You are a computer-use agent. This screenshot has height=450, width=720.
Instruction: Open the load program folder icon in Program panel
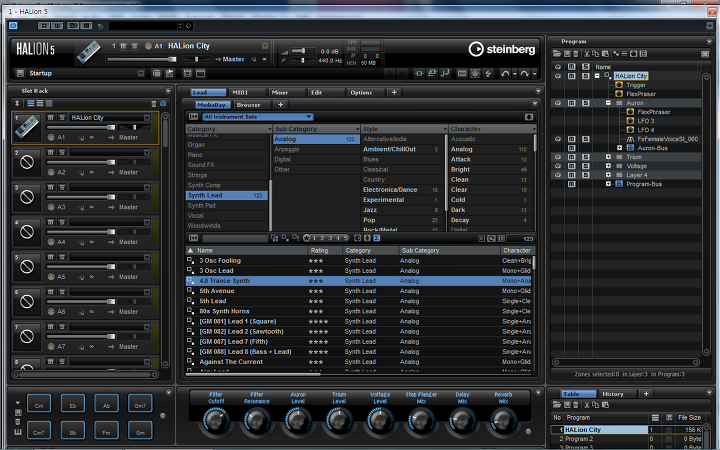click(557, 54)
